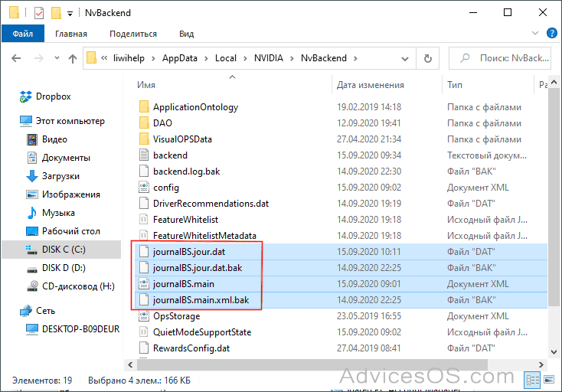
Task: Select Этот компьютер in navigation pane
Action: [62, 121]
